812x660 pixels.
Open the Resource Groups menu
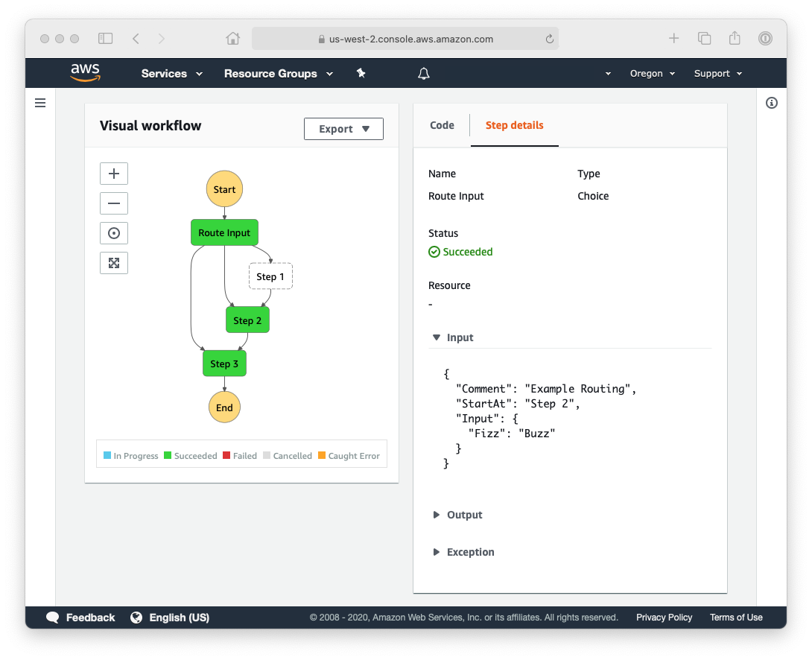point(278,74)
